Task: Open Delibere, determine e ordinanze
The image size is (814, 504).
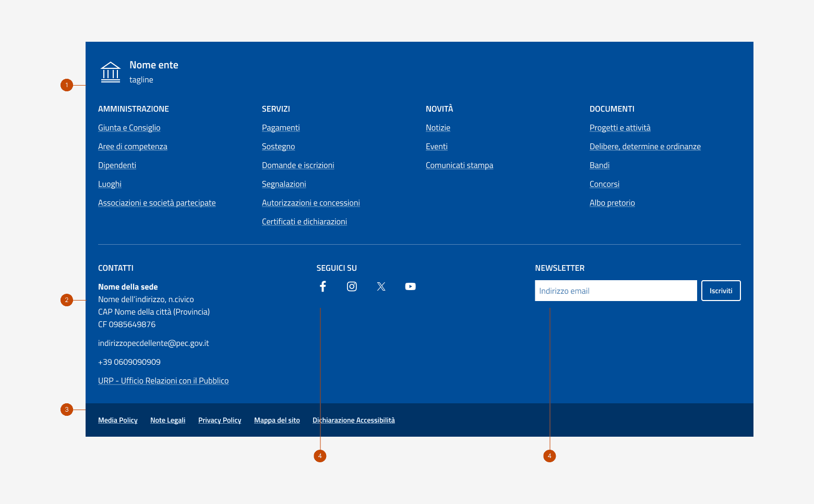Action: point(645,146)
